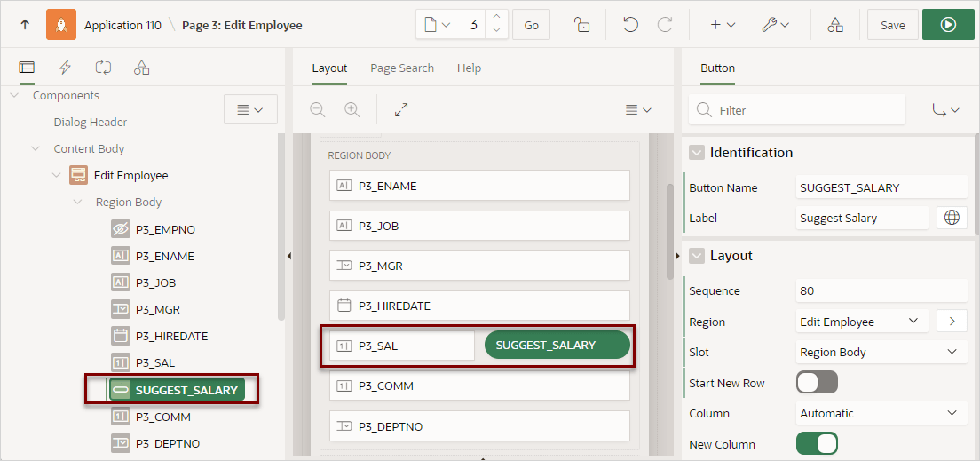Disable the New Column switch
Viewport: 980px width, 461px height.
(817, 443)
